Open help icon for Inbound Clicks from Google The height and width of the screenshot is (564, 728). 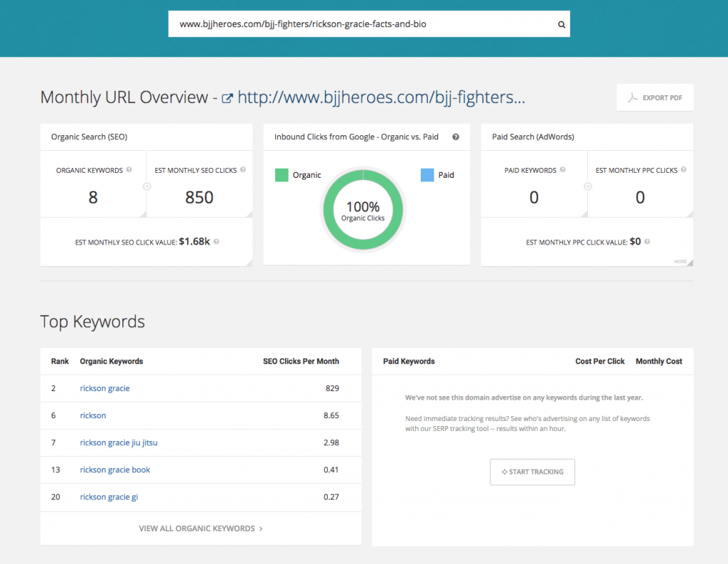click(x=456, y=137)
